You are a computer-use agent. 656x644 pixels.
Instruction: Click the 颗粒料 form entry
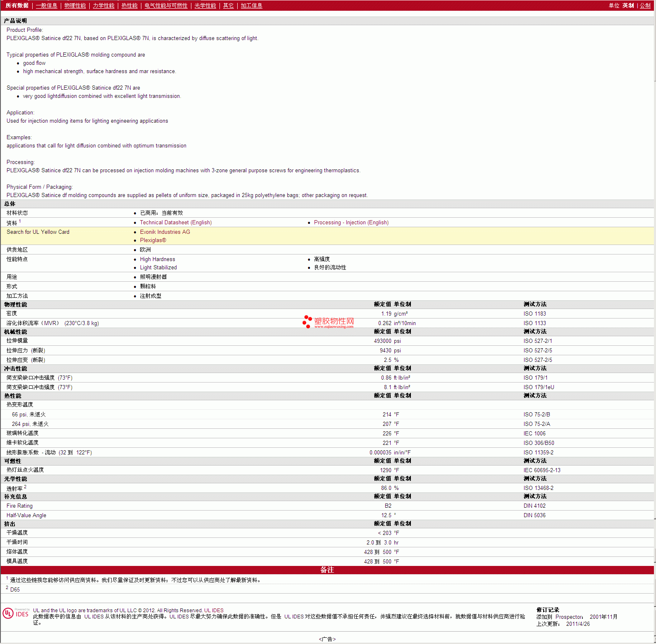tap(148, 287)
